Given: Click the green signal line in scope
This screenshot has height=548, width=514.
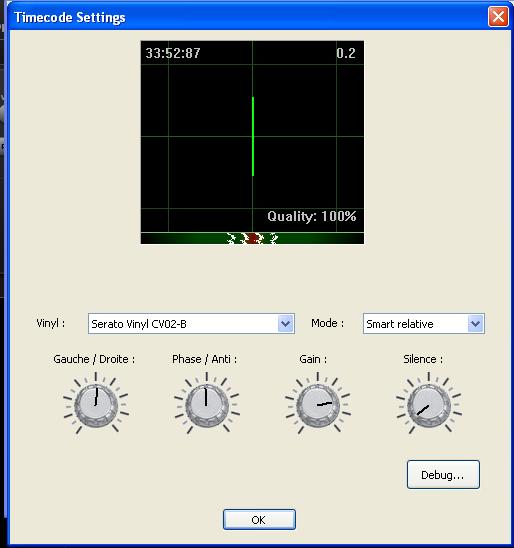Looking at the screenshot, I should coord(253,136).
